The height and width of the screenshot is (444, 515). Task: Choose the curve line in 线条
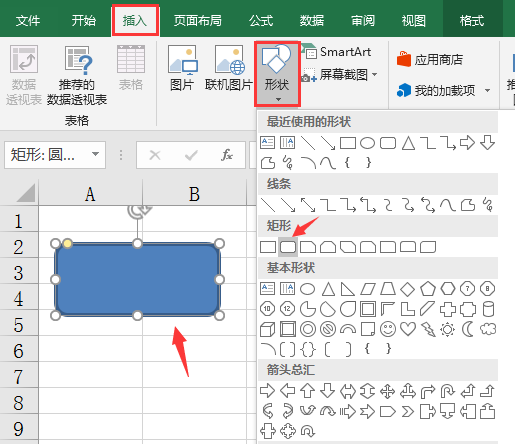448,205
